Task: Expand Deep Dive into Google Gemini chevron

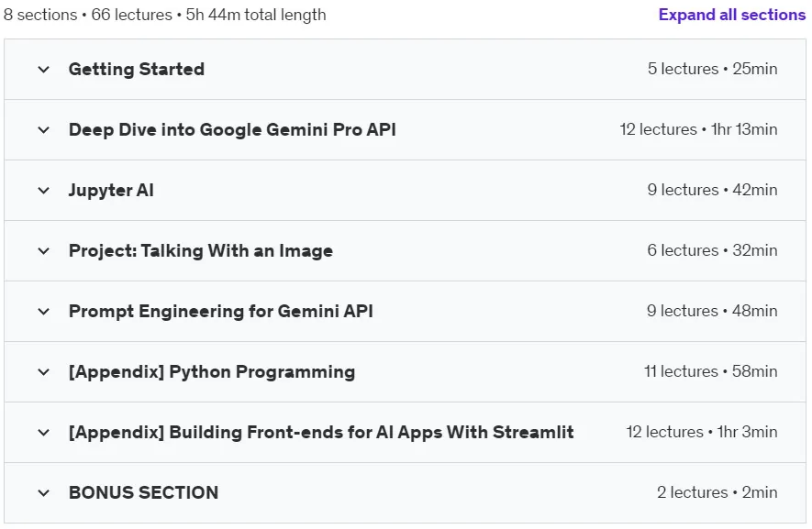Action: pos(43,130)
